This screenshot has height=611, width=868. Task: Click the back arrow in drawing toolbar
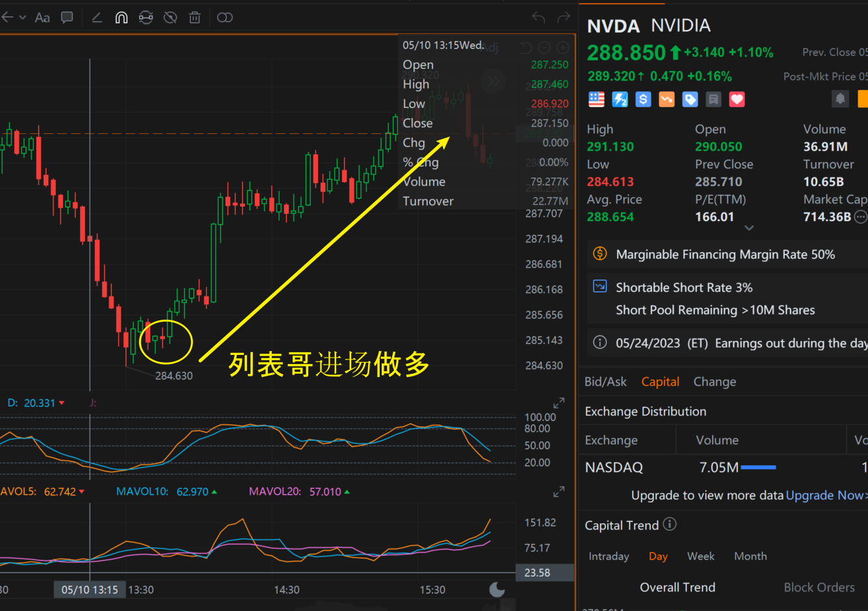pyautogui.click(x=7, y=18)
